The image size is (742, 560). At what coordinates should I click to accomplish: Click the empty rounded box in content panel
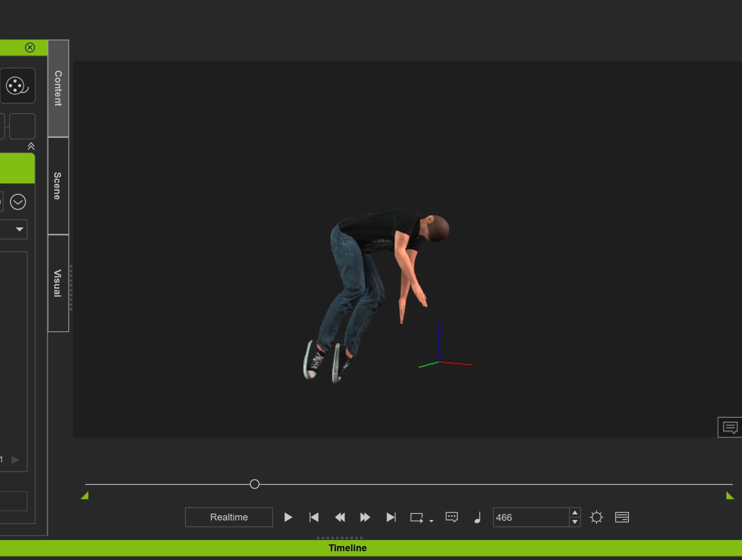[x=22, y=126]
